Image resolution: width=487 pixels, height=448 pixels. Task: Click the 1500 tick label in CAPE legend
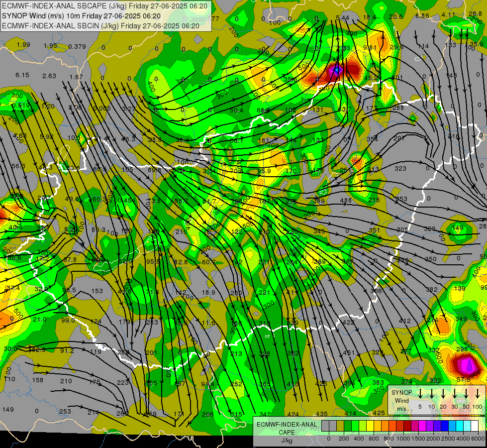[418, 439]
